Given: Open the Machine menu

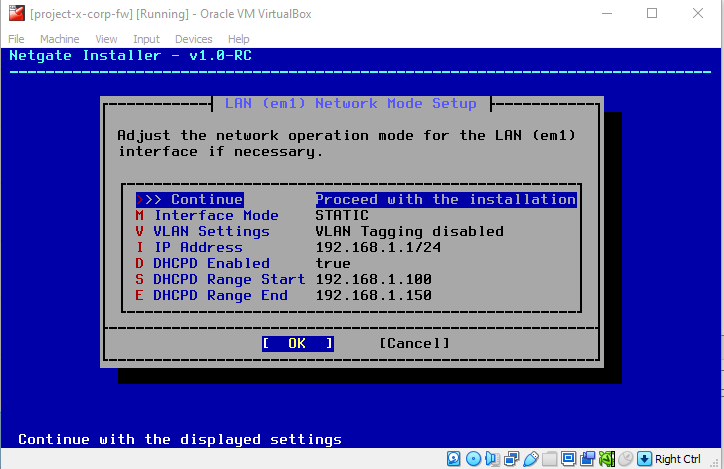Looking at the screenshot, I should click(x=59, y=39).
